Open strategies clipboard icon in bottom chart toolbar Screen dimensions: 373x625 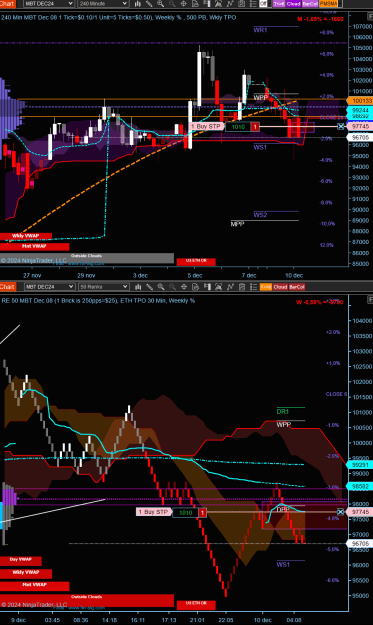[x=241, y=287]
